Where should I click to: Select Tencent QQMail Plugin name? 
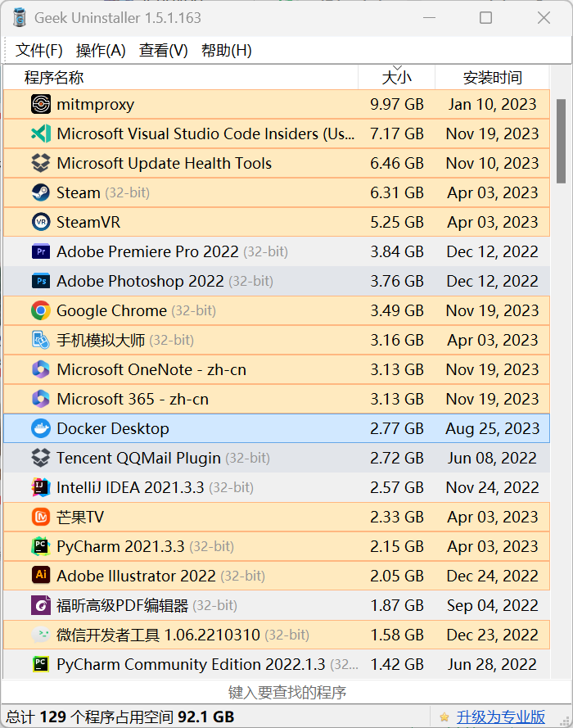(x=138, y=459)
